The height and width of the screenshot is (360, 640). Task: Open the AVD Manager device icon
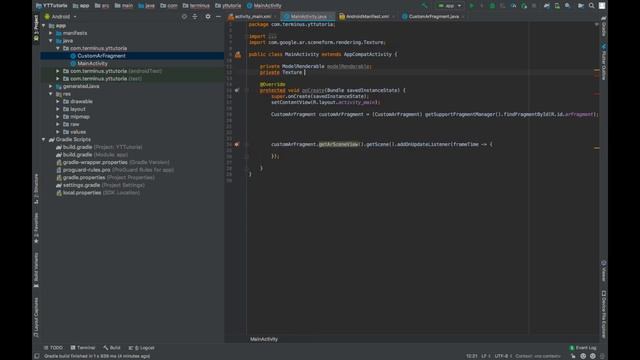point(557,6)
